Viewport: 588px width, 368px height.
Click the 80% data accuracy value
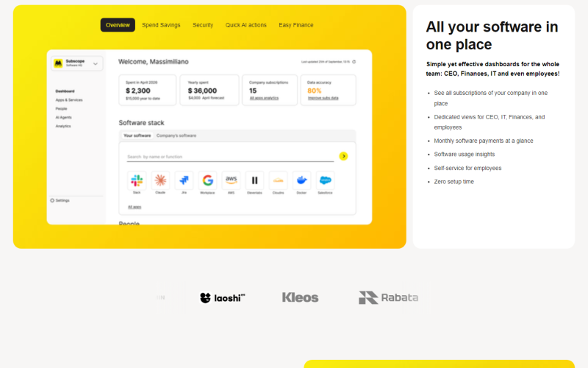tap(315, 91)
